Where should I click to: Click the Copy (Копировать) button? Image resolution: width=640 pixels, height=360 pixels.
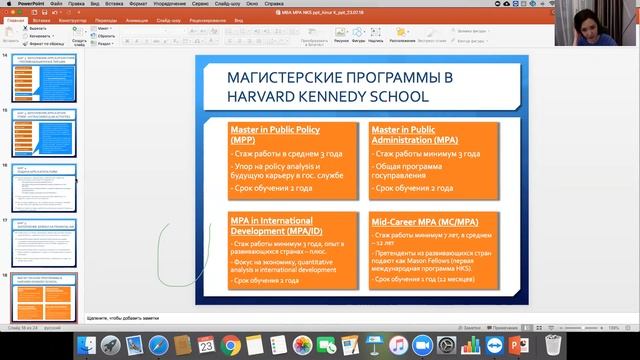pyautogui.click(x=37, y=36)
